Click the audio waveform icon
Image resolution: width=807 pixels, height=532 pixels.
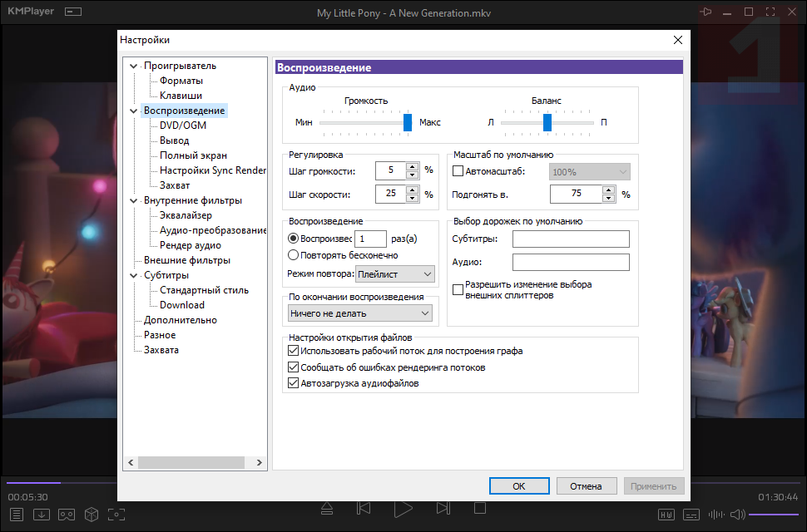(x=716, y=515)
